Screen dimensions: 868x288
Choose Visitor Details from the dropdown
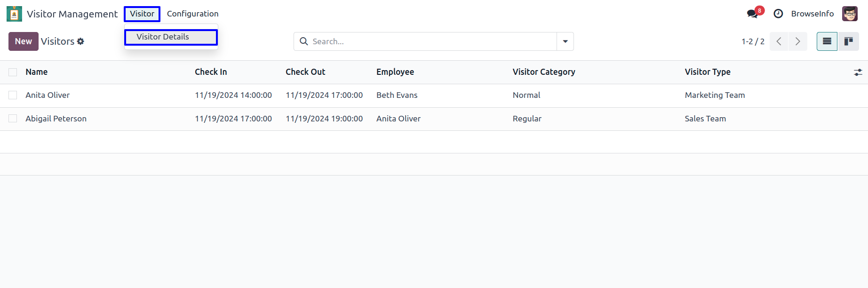pos(163,37)
